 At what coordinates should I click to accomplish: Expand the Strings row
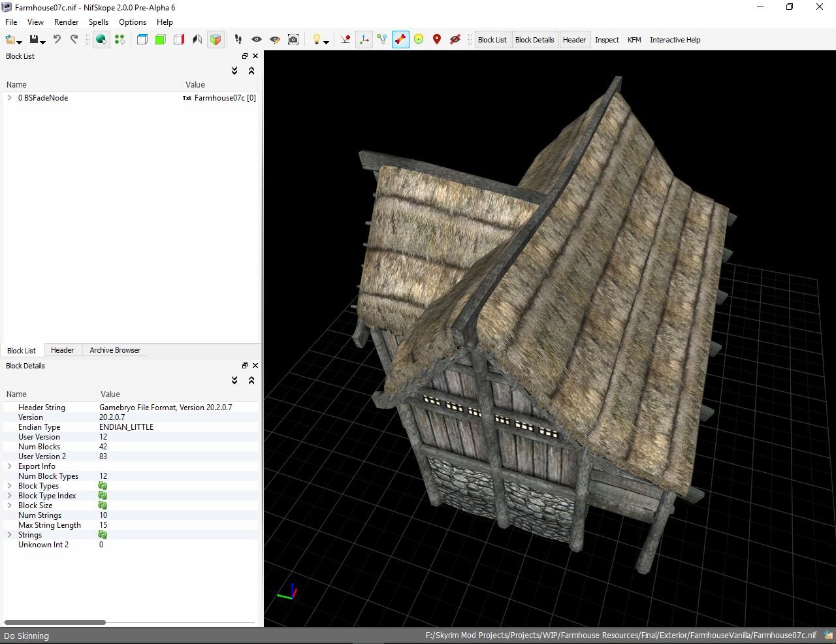(10, 535)
